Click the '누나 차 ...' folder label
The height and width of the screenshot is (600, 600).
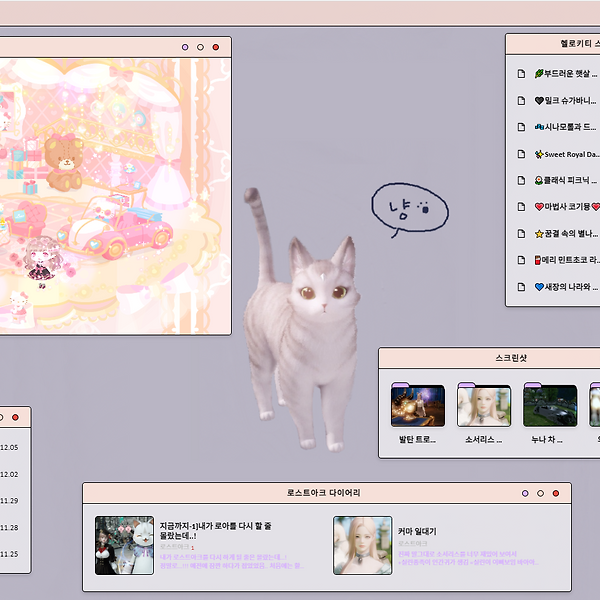(547, 440)
